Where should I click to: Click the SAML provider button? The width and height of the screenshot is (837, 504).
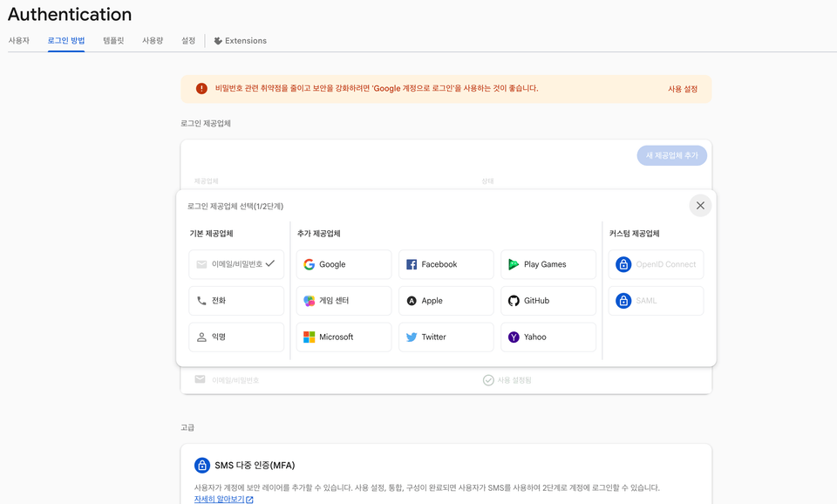tap(656, 301)
